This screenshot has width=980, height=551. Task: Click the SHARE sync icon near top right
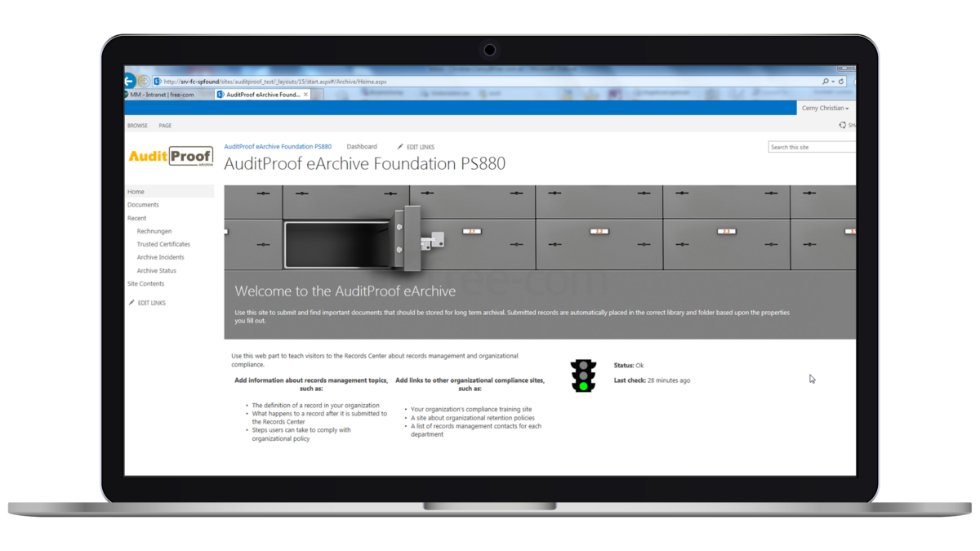[x=842, y=124]
